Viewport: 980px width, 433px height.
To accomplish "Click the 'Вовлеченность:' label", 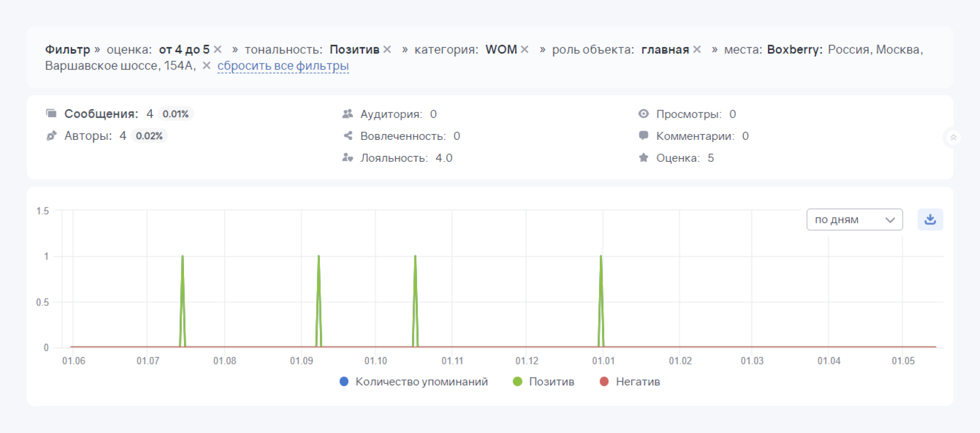I will click(403, 136).
